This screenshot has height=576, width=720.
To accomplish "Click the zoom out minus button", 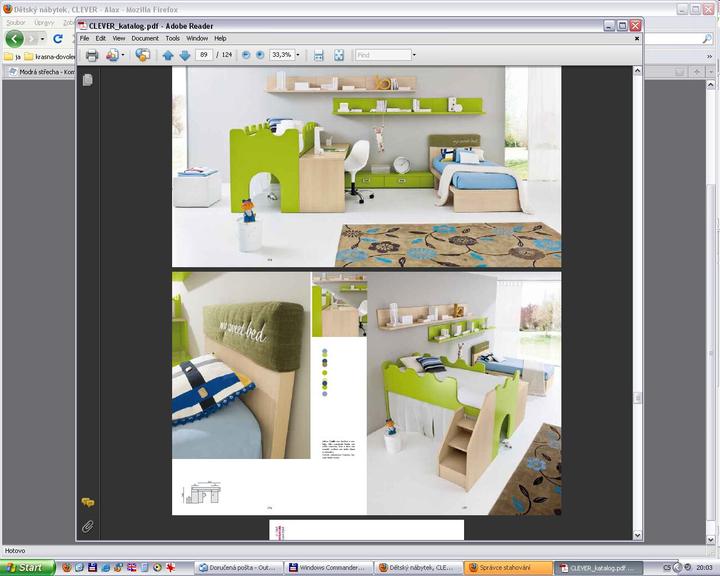I will click(246, 55).
